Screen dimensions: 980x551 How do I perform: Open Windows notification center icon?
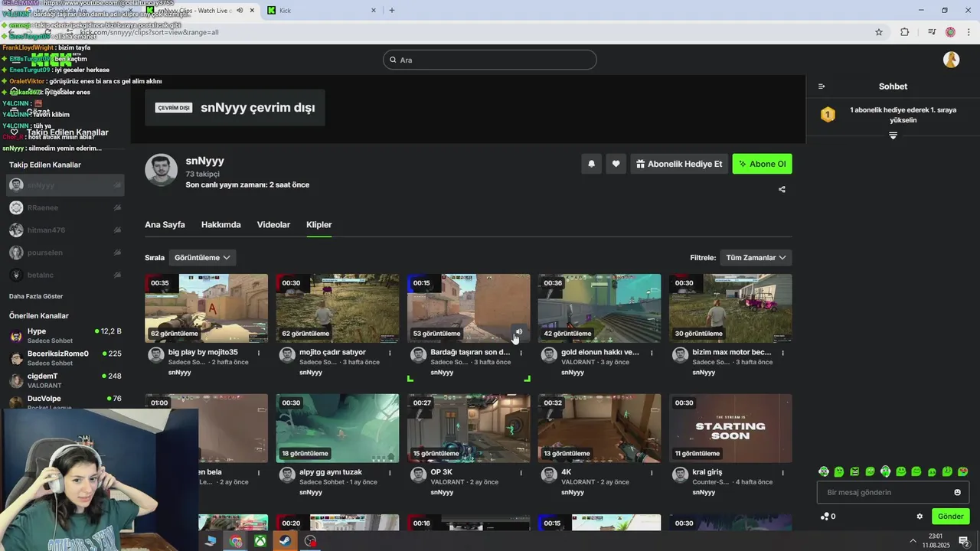(x=964, y=541)
